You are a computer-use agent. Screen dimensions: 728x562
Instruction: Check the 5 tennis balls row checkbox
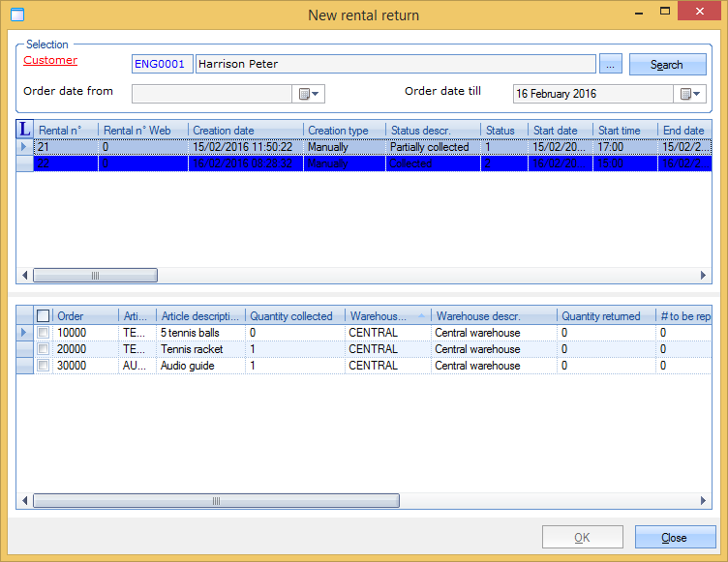(43, 333)
